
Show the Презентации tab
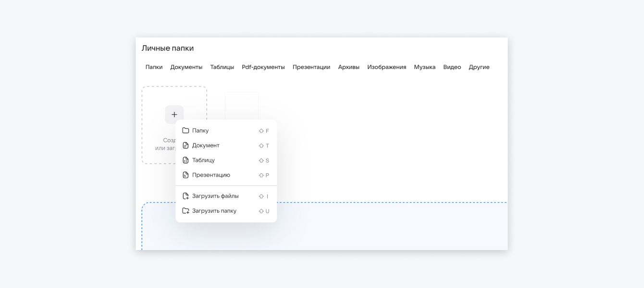coord(311,67)
